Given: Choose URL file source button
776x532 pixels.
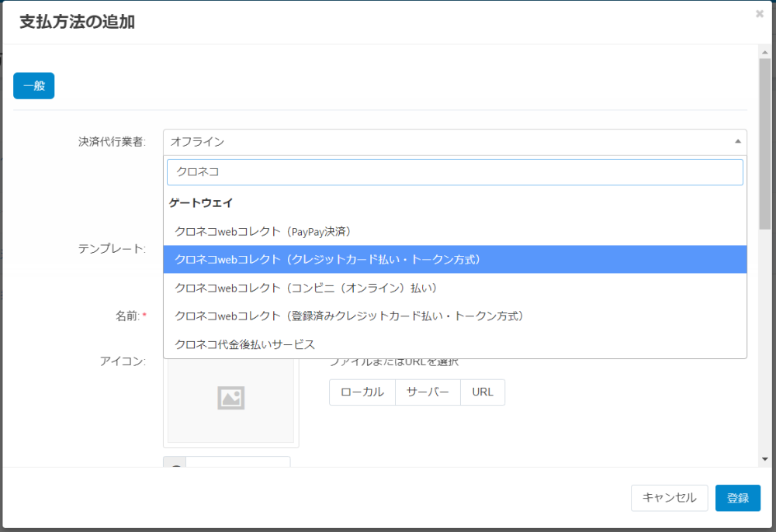Looking at the screenshot, I should 483,392.
